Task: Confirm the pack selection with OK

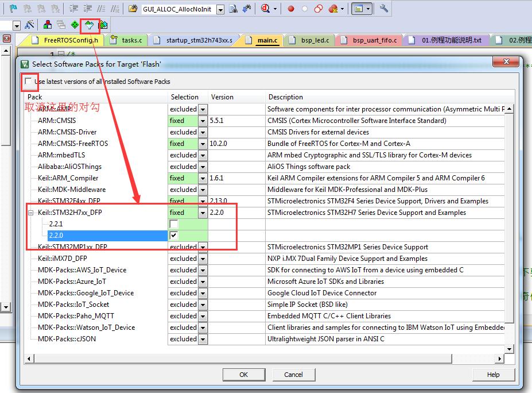Action: point(243,375)
